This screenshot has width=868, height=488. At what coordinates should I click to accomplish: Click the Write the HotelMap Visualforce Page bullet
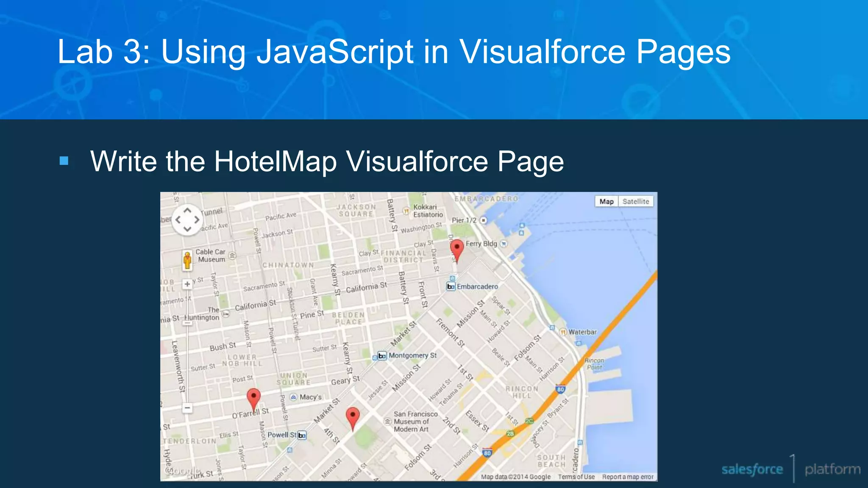pyautogui.click(x=327, y=161)
